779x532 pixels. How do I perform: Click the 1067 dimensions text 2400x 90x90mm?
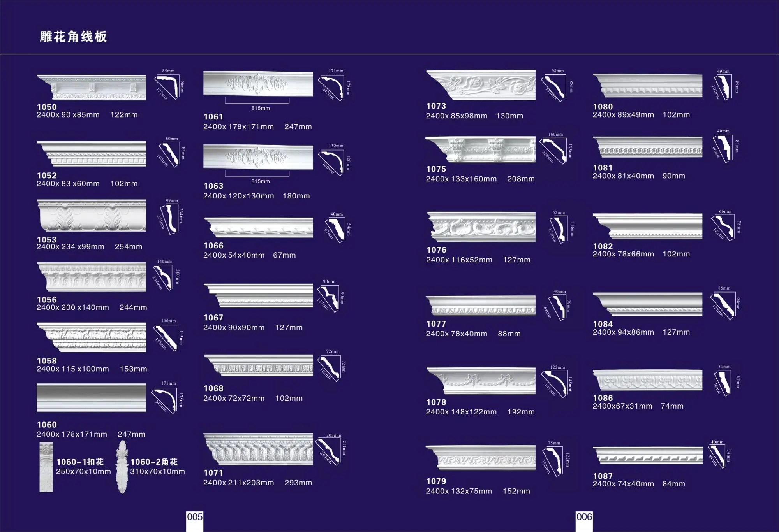pyautogui.click(x=234, y=328)
